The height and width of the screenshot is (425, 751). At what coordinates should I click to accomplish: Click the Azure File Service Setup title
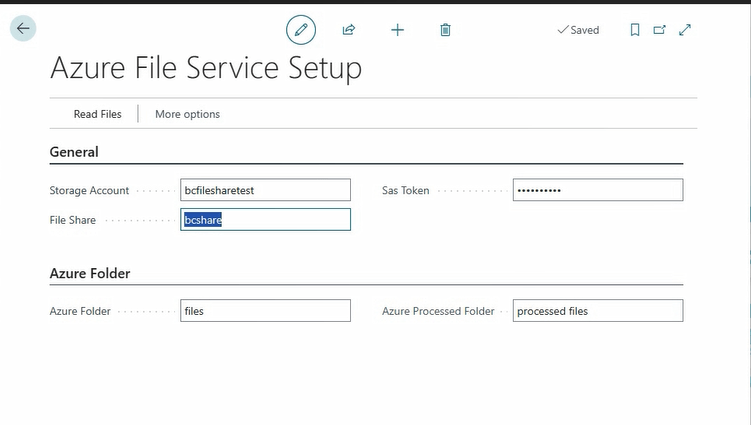[206, 68]
